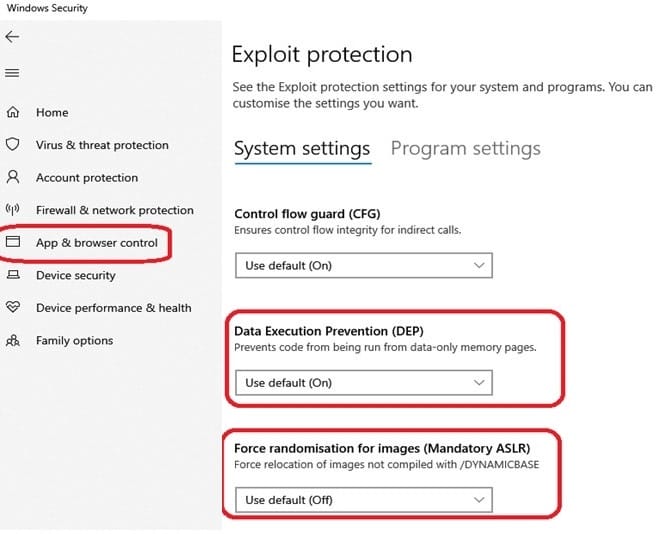The height and width of the screenshot is (534, 666).
Task: Open the hamburger navigation menu
Action: (12, 73)
